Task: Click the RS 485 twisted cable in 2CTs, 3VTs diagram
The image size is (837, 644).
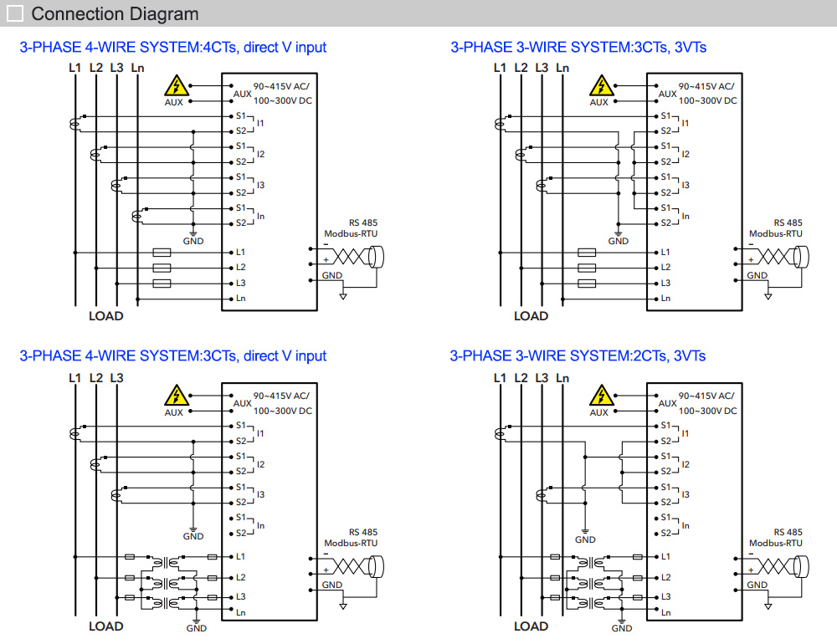Action: point(778,567)
